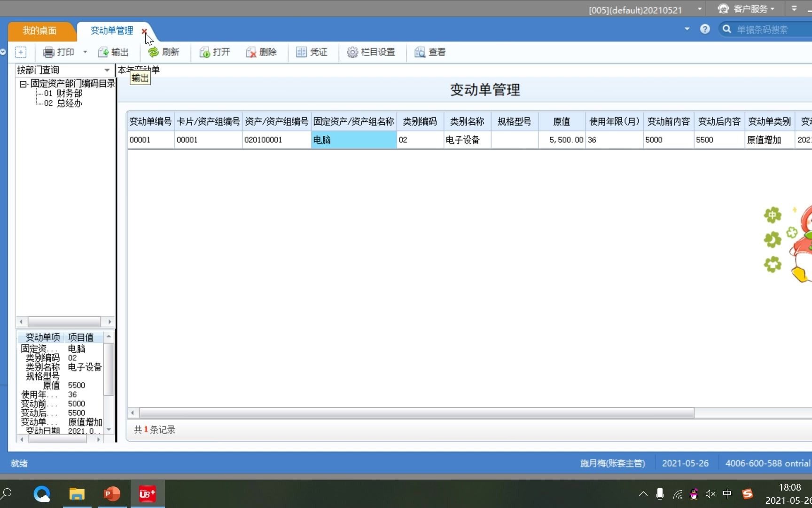Click the 单据条码搜索 search field

[766, 29]
